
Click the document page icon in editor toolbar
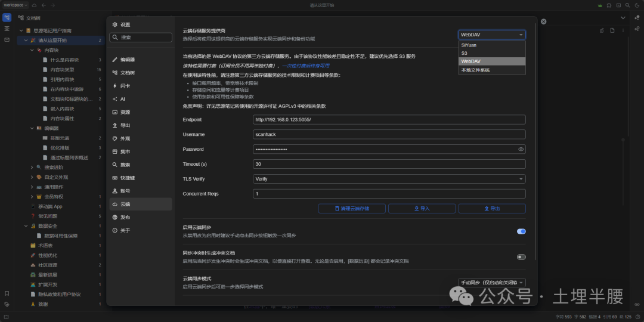(x=612, y=30)
